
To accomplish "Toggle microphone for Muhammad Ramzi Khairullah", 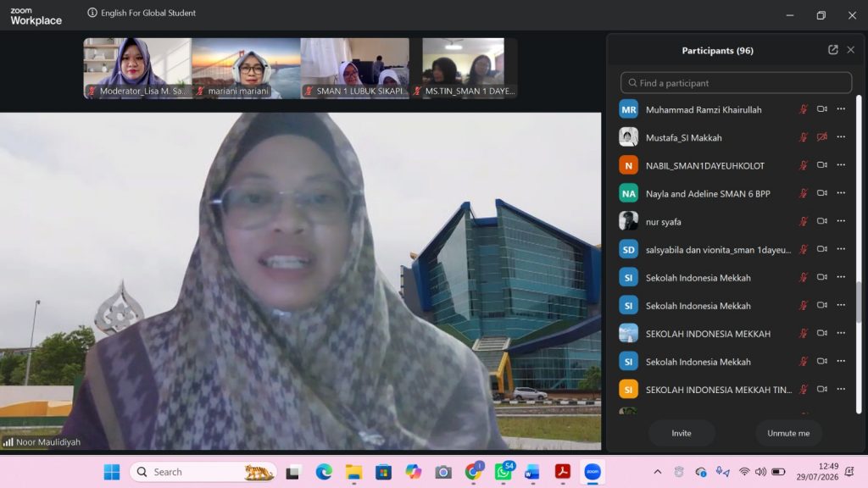I will tap(804, 109).
